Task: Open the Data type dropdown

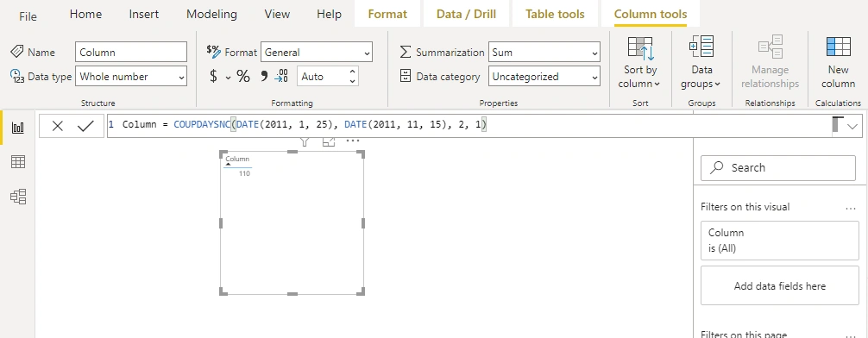Action: pyautogui.click(x=131, y=77)
